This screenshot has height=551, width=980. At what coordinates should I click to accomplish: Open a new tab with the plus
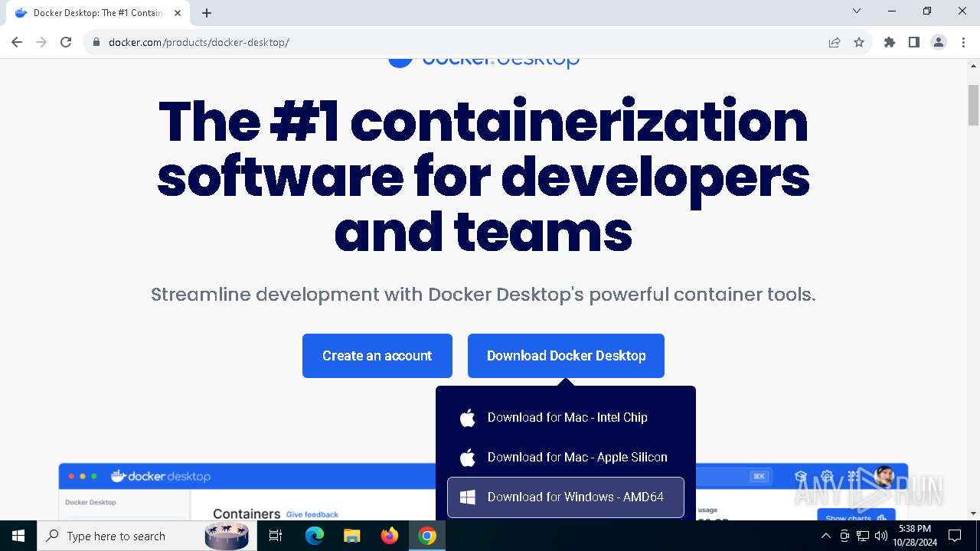pos(207,13)
